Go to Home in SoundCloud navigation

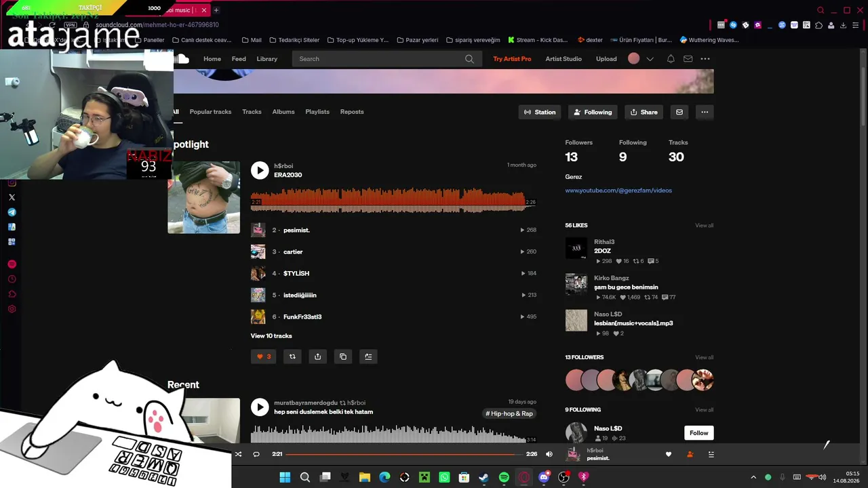click(x=212, y=59)
